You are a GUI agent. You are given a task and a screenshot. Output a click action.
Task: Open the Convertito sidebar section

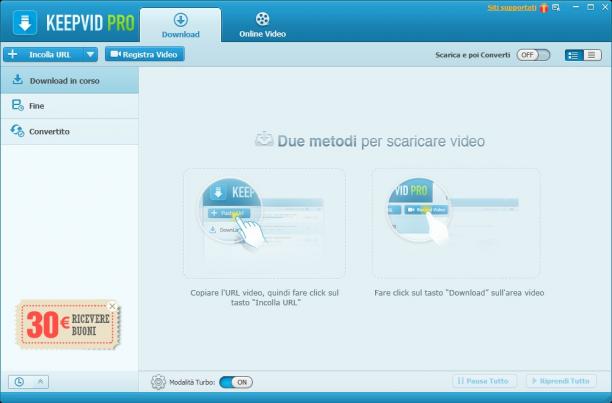point(69,131)
